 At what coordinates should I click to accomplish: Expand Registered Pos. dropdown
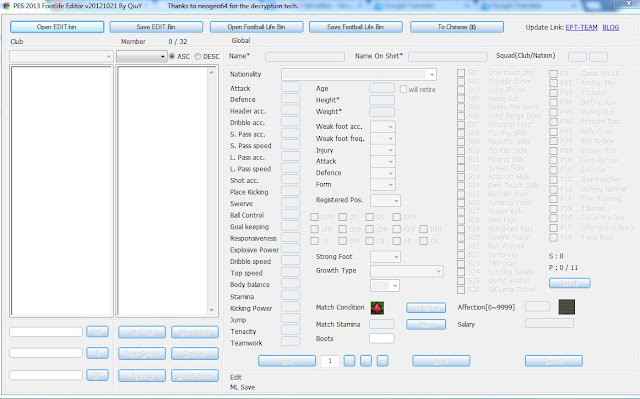click(x=385, y=200)
